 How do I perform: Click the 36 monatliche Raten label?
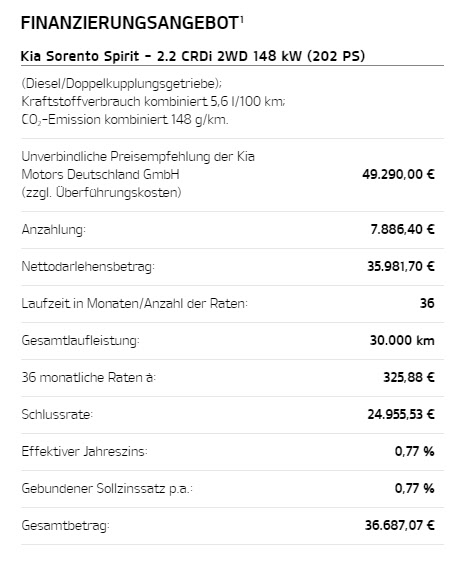pyautogui.click(x=89, y=378)
